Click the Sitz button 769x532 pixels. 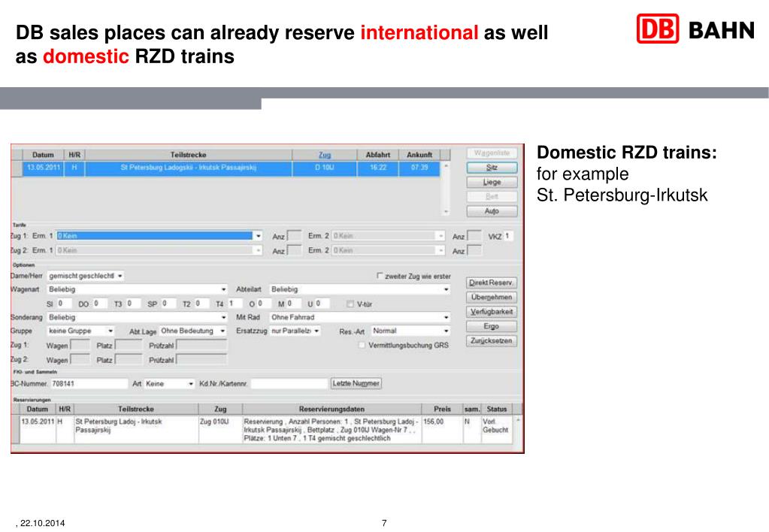(x=492, y=168)
